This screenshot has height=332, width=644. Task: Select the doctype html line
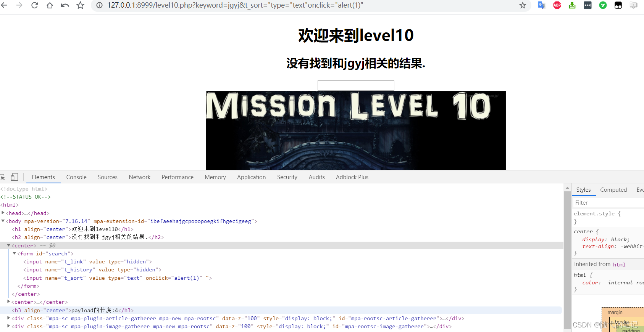tap(24, 189)
